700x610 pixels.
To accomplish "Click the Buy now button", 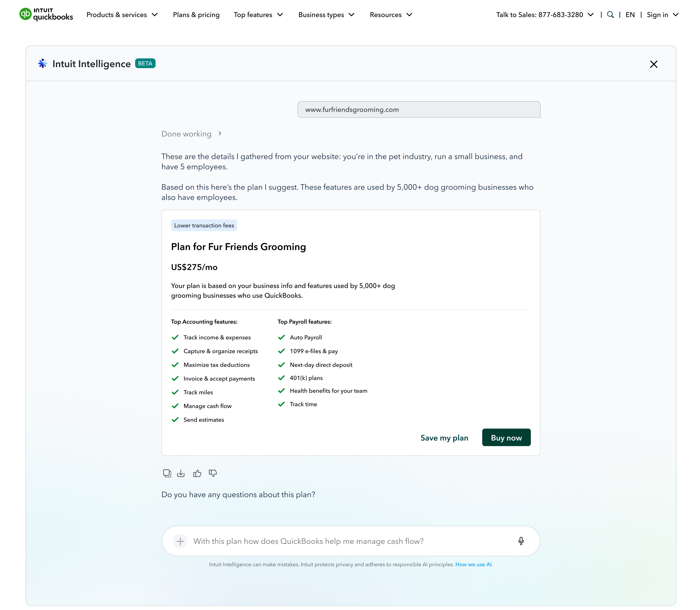I will click(506, 437).
